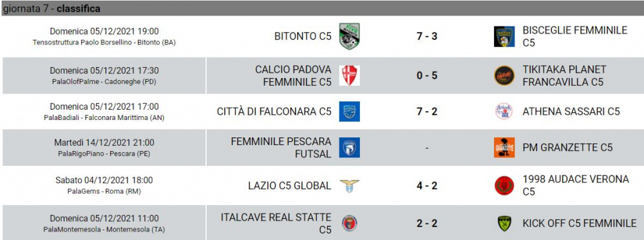This screenshot has width=644, height=240.
Task: Select the Città di Falconara crest
Action: point(350,112)
